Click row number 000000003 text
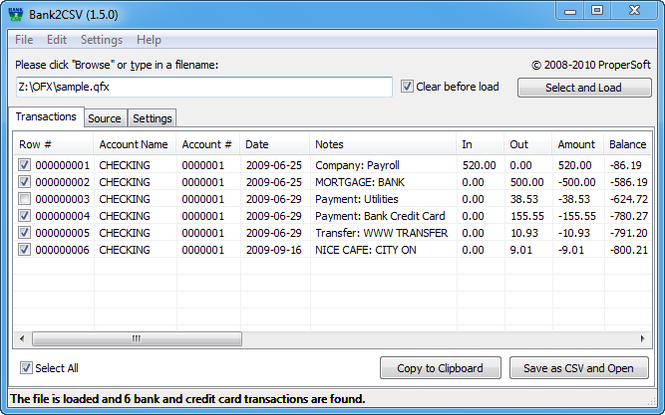 point(62,199)
